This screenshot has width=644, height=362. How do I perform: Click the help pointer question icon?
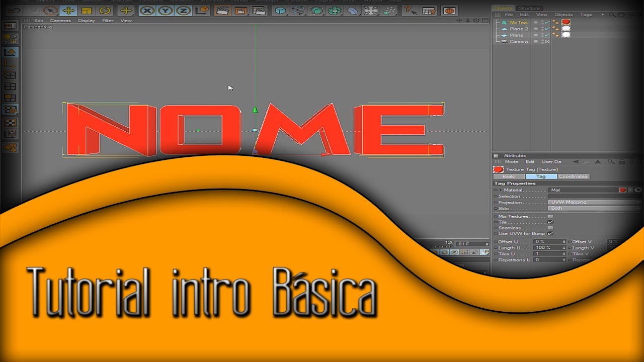pyautogui.click(x=410, y=10)
